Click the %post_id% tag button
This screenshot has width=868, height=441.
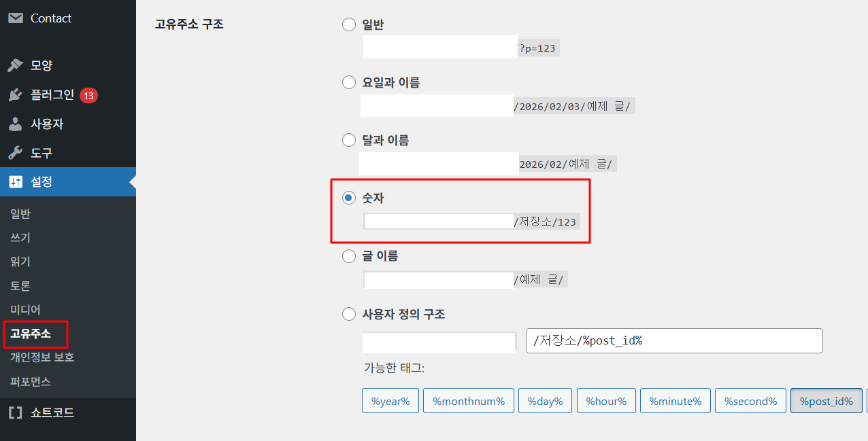[826, 401]
